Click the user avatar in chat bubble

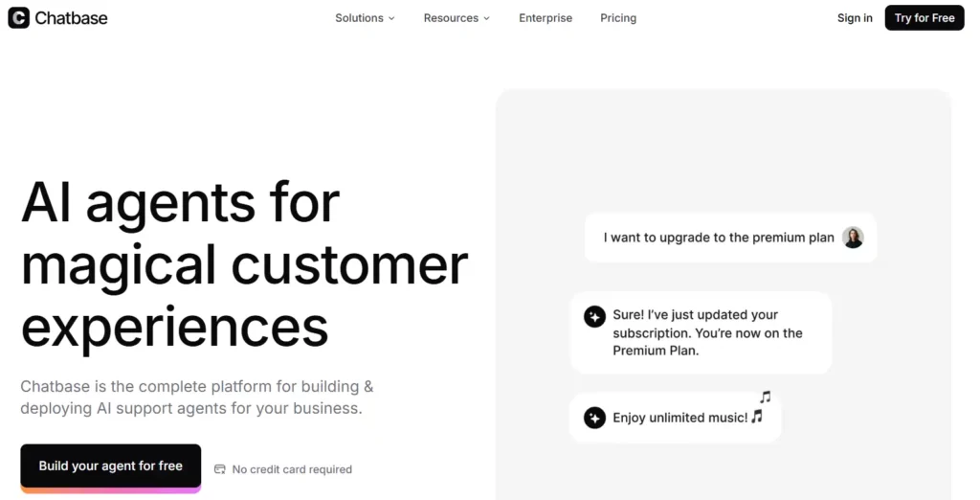coord(853,238)
